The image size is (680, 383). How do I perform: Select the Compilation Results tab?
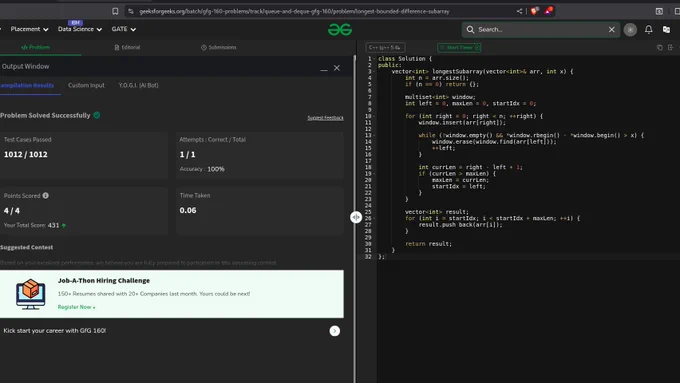click(x=27, y=85)
